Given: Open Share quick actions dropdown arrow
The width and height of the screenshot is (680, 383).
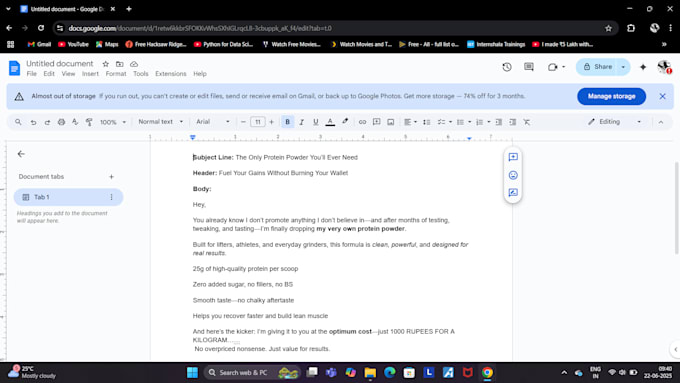Looking at the screenshot, I should point(624,67).
